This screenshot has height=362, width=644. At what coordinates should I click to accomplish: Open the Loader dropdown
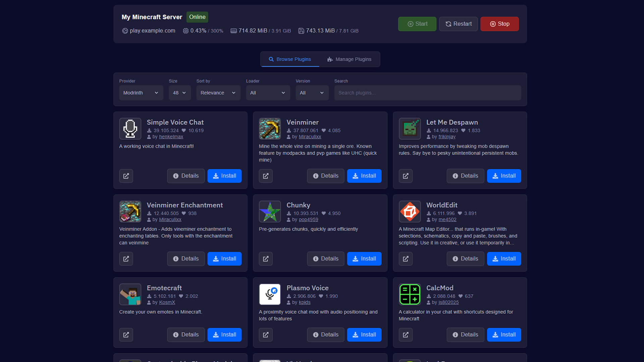268,93
